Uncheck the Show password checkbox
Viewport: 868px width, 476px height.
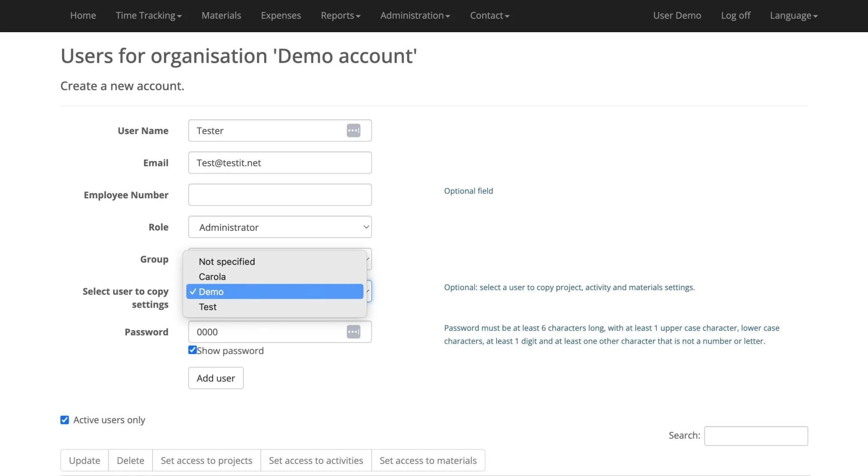click(x=193, y=350)
